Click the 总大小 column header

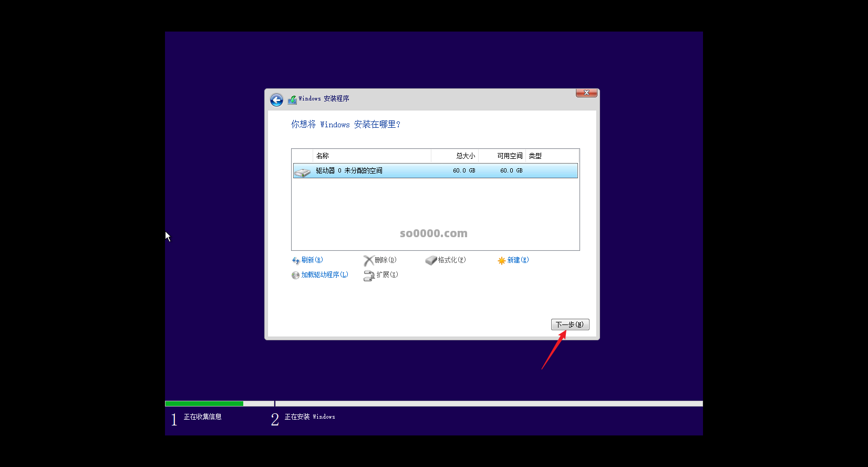465,156
